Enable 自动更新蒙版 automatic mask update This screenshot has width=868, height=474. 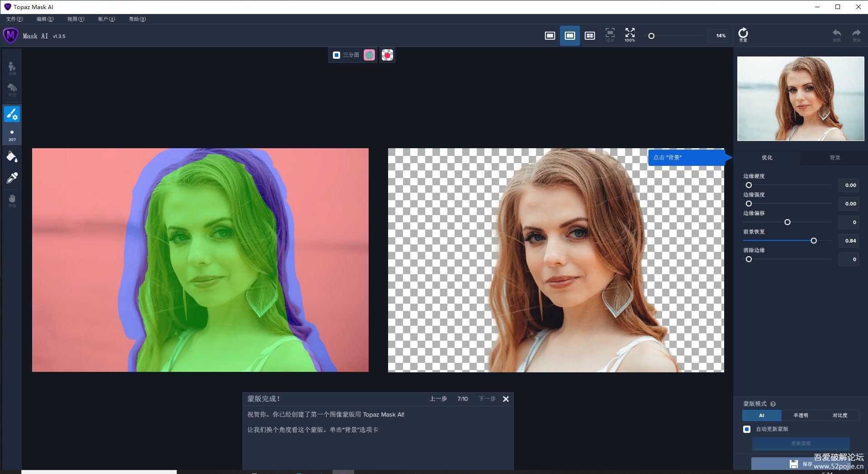pos(746,429)
